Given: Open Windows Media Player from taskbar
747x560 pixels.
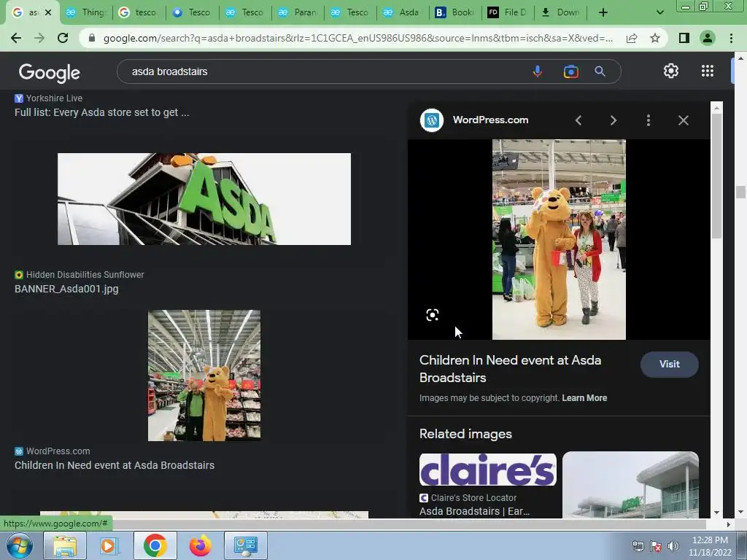Looking at the screenshot, I should coord(109,545).
